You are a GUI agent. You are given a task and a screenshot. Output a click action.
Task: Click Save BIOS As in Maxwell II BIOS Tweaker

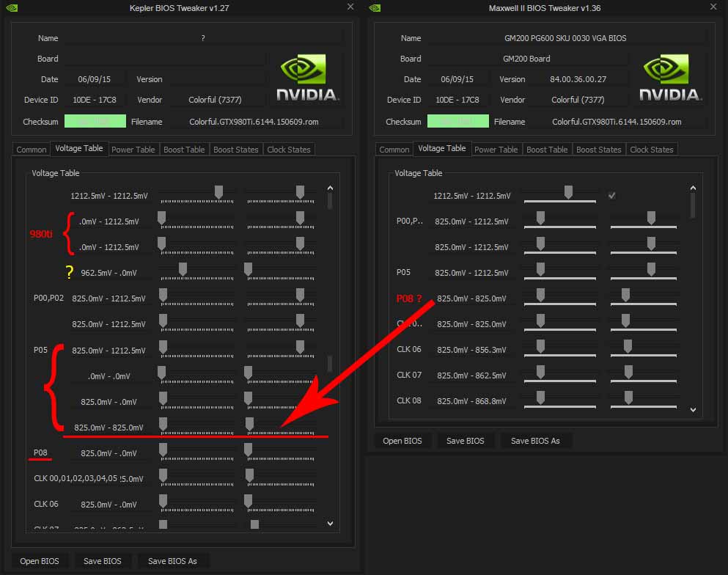(535, 441)
